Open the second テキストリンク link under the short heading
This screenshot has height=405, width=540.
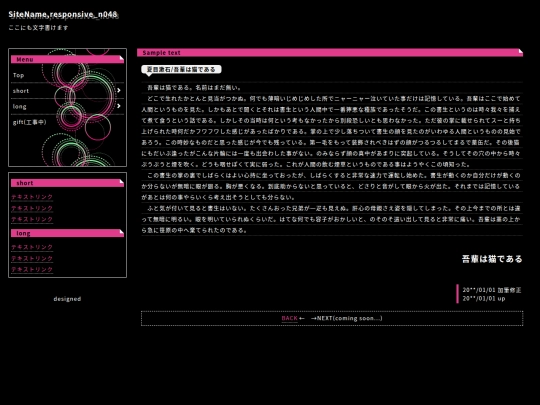pyautogui.click(x=32, y=208)
